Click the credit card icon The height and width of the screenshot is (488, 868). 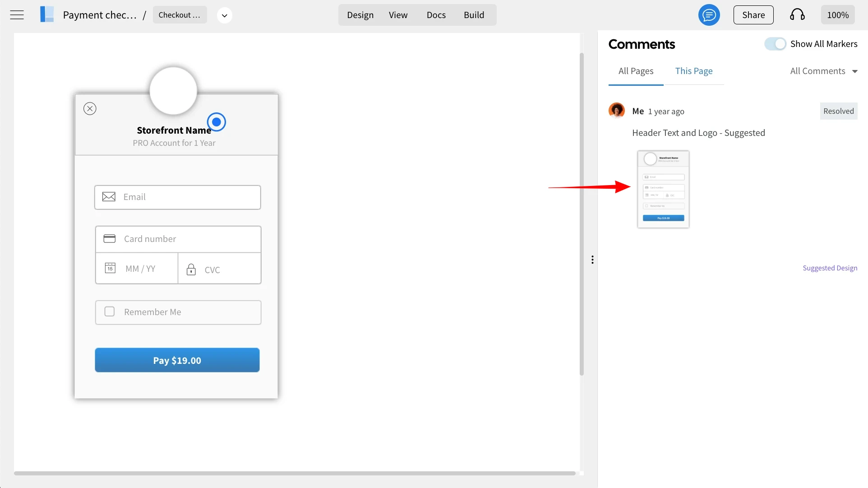(x=110, y=238)
